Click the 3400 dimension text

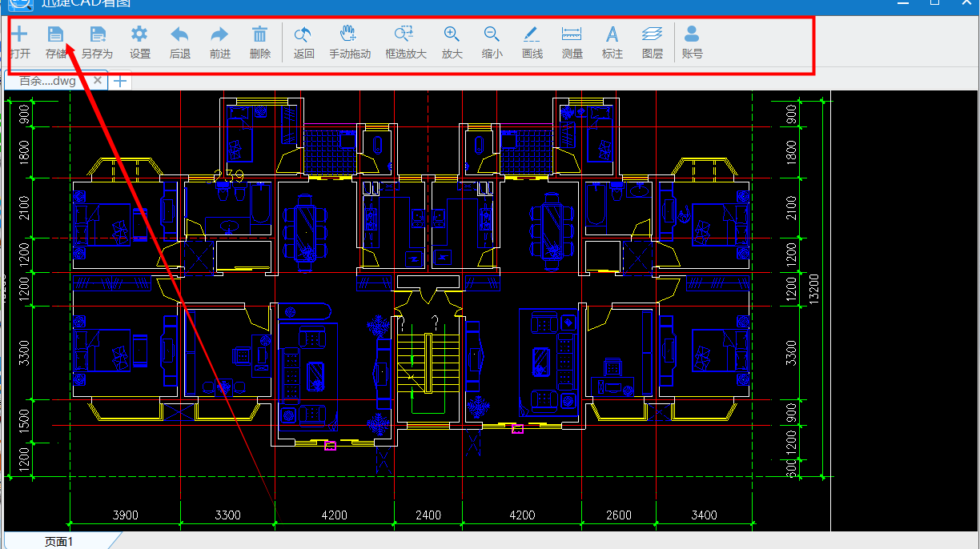coord(704,515)
